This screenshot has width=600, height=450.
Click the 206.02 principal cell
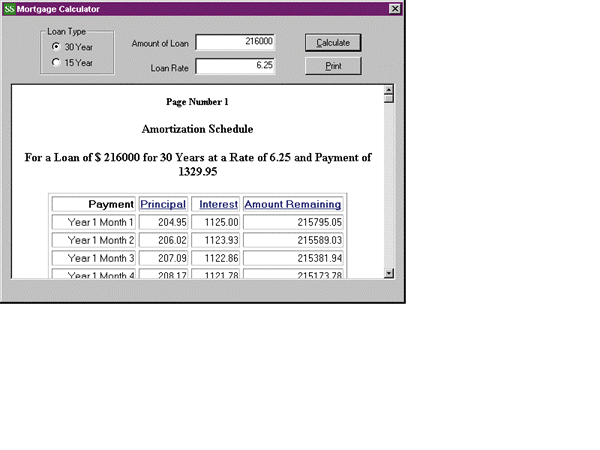[x=162, y=240]
